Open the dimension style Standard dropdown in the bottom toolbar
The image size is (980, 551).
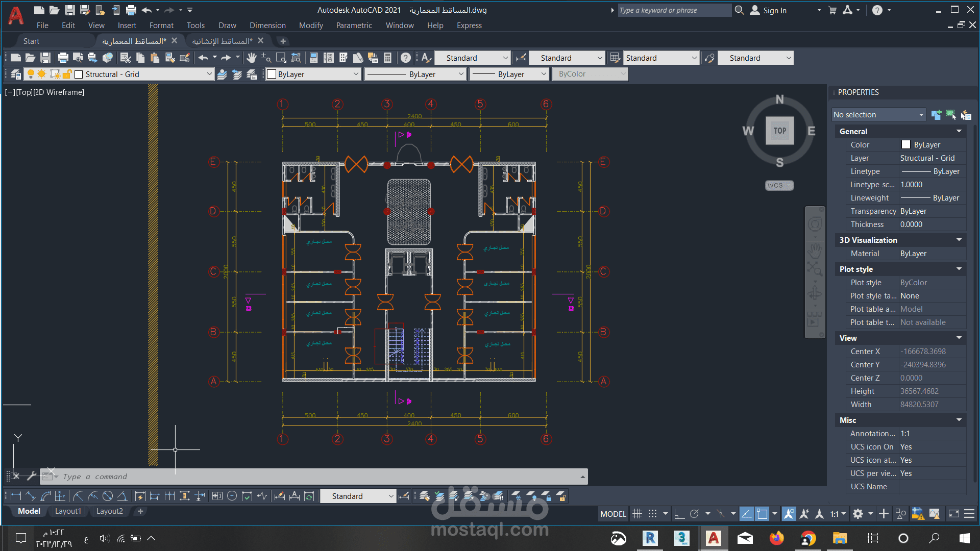[358, 496]
